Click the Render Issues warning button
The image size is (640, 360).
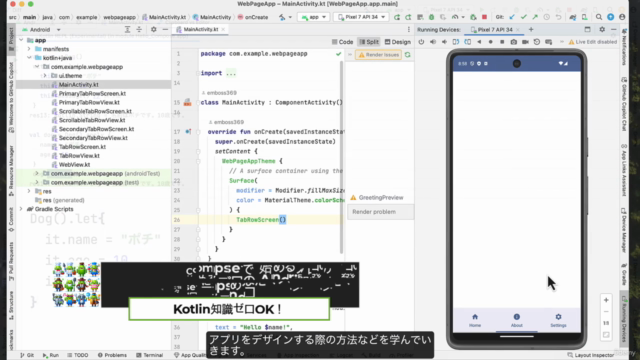click(378, 55)
